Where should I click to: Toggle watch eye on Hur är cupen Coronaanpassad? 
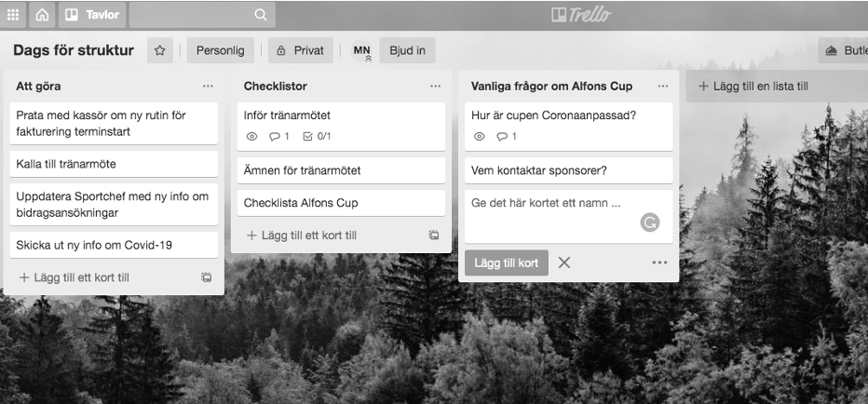pos(480,136)
